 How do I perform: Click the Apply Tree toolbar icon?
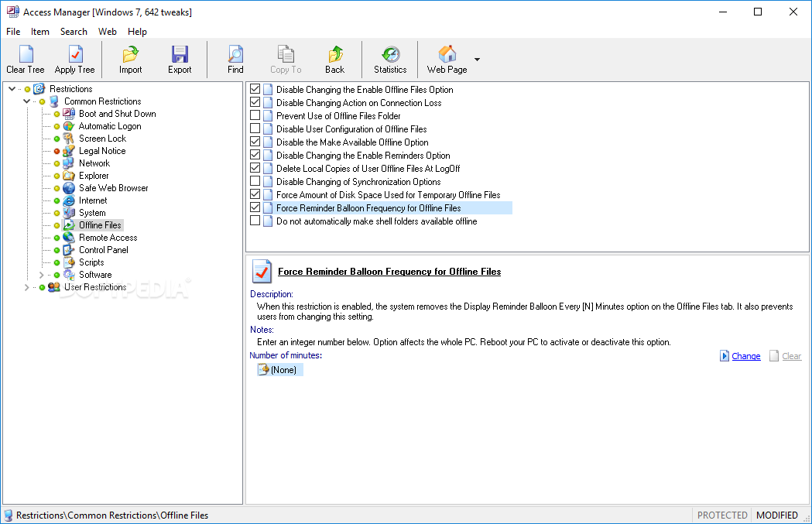76,54
